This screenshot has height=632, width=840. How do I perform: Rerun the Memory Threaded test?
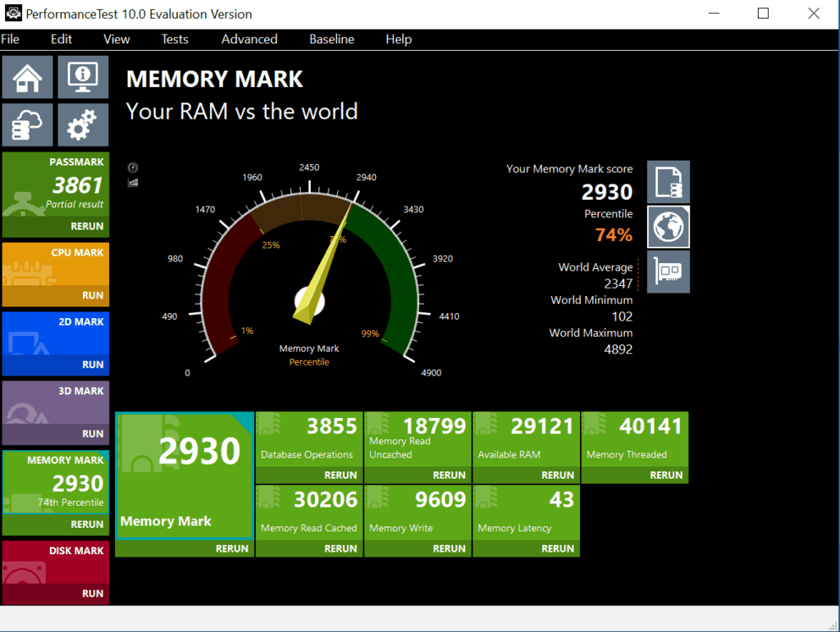pos(665,475)
